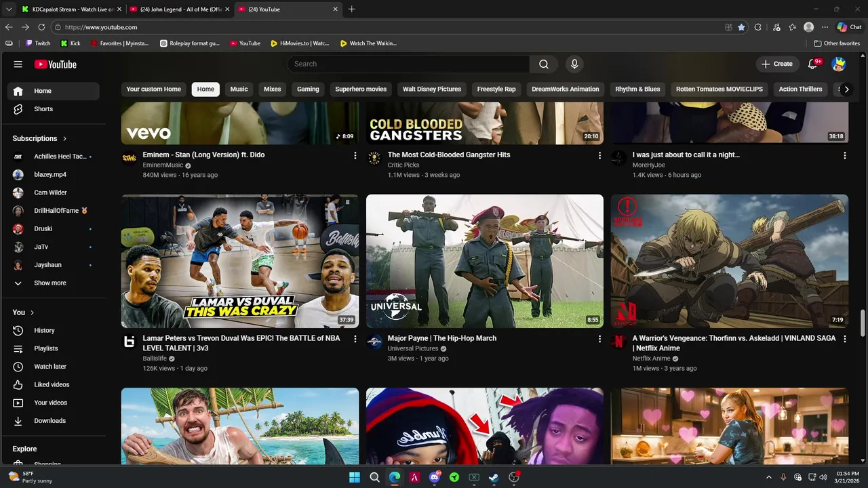
Task: Click the YouTube logo
Action: 56,64
